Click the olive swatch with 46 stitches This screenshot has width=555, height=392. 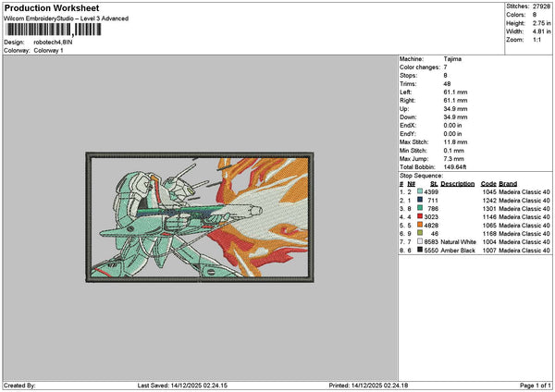coord(420,233)
